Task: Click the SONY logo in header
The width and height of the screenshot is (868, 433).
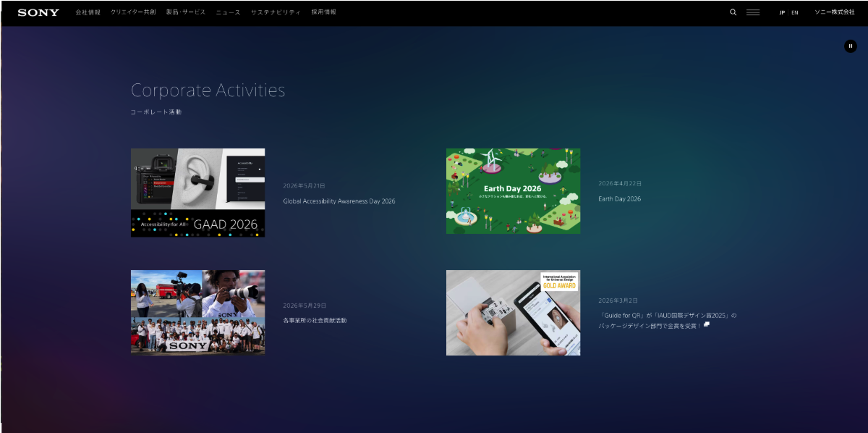Action: (38, 12)
